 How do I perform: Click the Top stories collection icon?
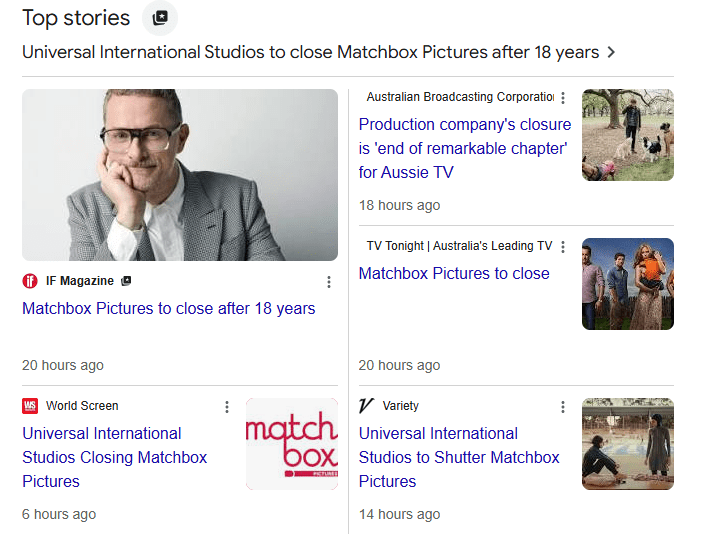[x=160, y=18]
